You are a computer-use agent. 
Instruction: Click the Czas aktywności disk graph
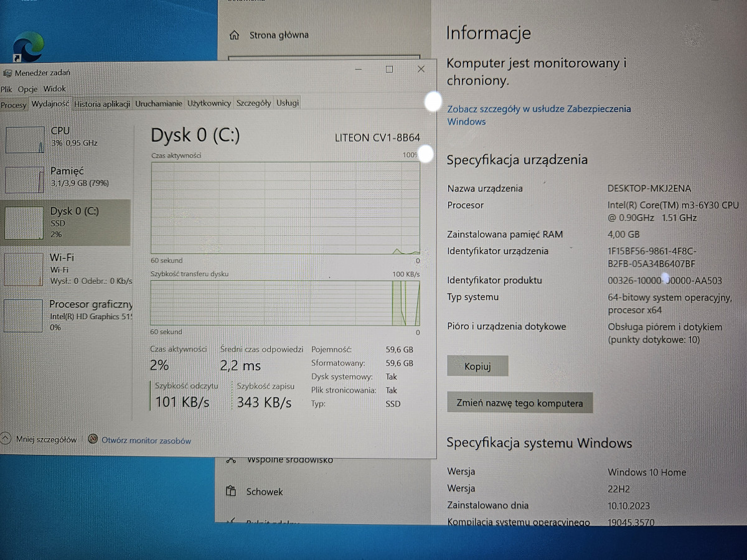(x=285, y=208)
